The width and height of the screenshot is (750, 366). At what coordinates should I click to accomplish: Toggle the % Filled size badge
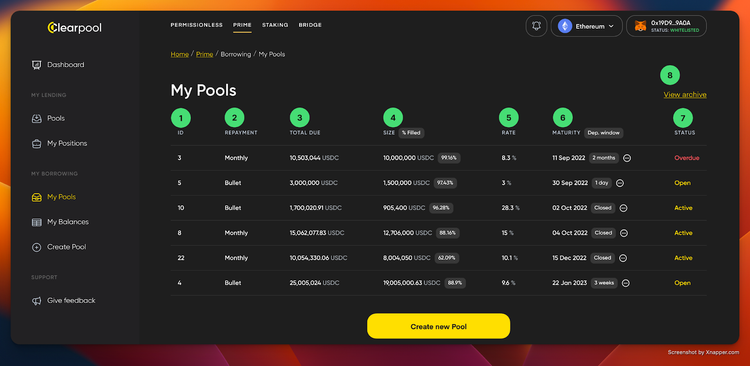point(411,133)
